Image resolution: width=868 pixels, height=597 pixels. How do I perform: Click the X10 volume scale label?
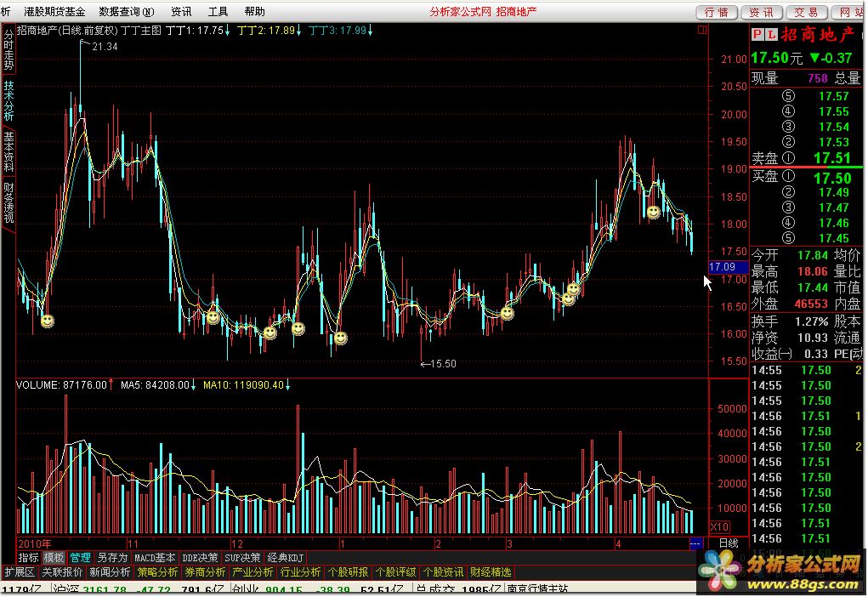pos(719,526)
